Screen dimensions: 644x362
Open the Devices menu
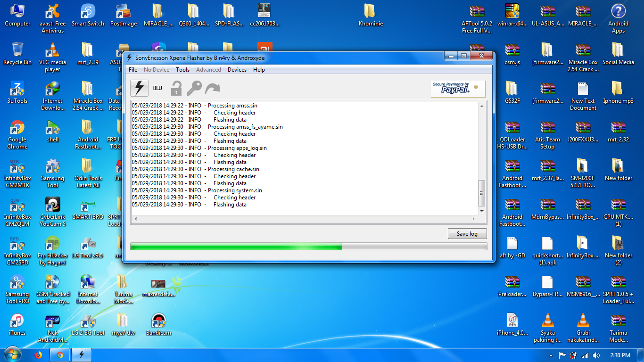point(237,70)
